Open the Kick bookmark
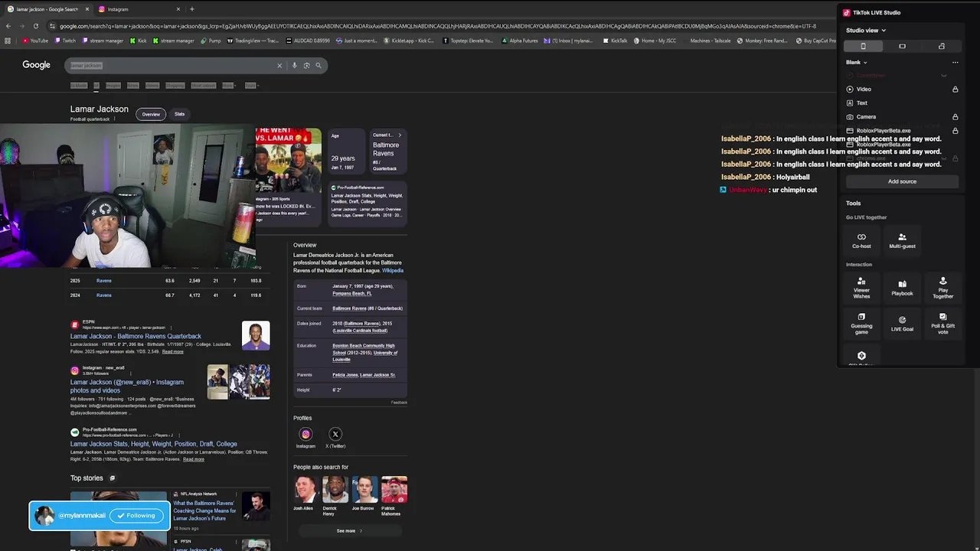Viewport: 980px width, 551px height. [x=139, y=41]
